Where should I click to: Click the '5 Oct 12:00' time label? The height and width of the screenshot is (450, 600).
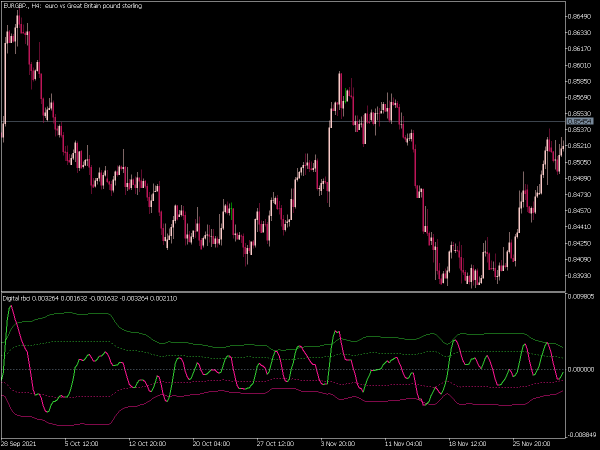tap(82, 444)
